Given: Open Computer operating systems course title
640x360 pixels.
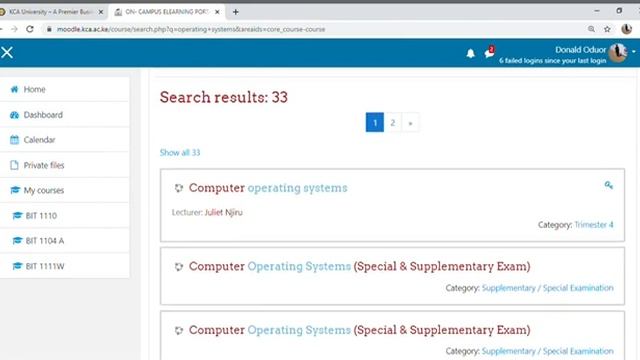Looking at the screenshot, I should coord(268,188).
